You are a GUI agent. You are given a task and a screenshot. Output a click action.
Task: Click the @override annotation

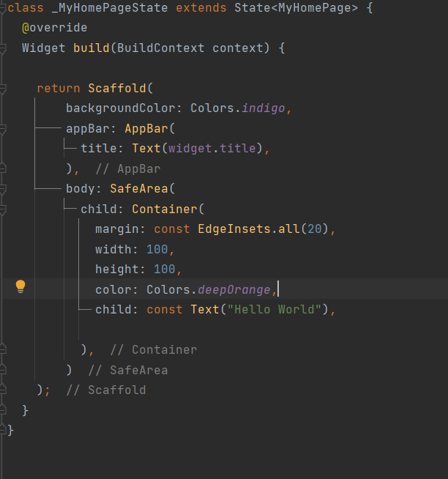[x=55, y=28]
